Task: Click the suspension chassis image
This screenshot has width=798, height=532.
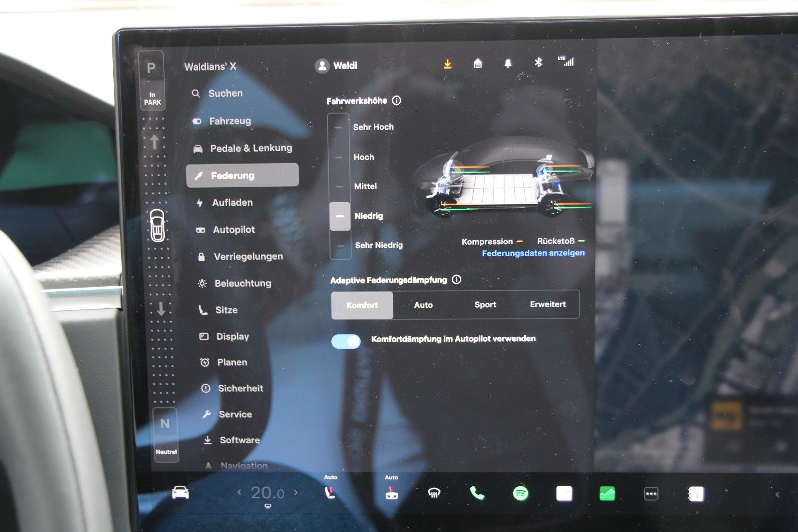Action: (x=504, y=178)
